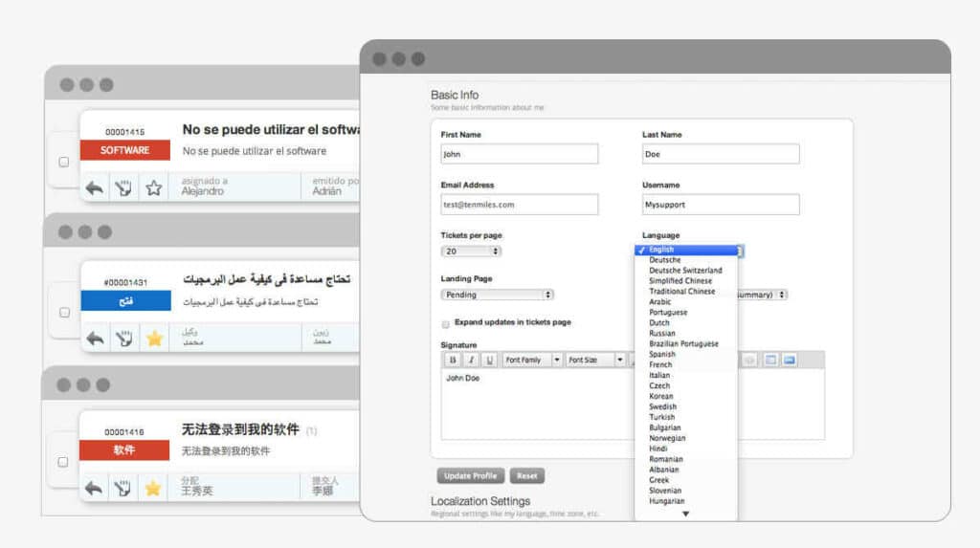
Task: Click red SOFTWARE label on ticket 00001415
Action: coord(125,150)
